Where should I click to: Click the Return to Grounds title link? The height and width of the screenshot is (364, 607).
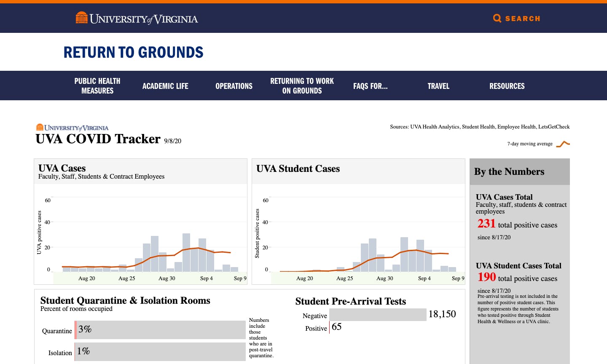tap(133, 52)
